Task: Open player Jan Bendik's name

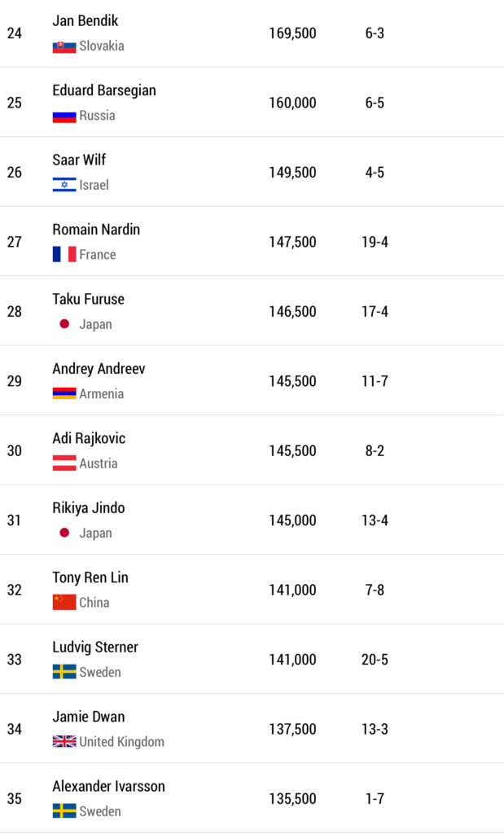Action: pyautogui.click(x=85, y=21)
